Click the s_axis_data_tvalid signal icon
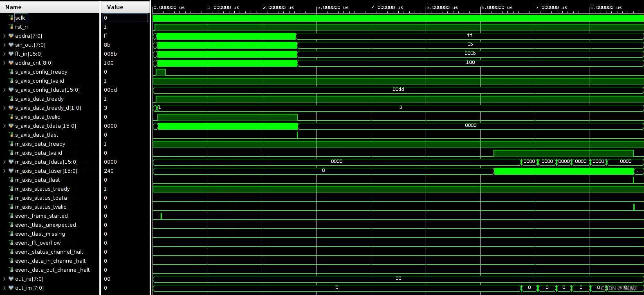This screenshot has width=644, height=295. click(x=11, y=117)
